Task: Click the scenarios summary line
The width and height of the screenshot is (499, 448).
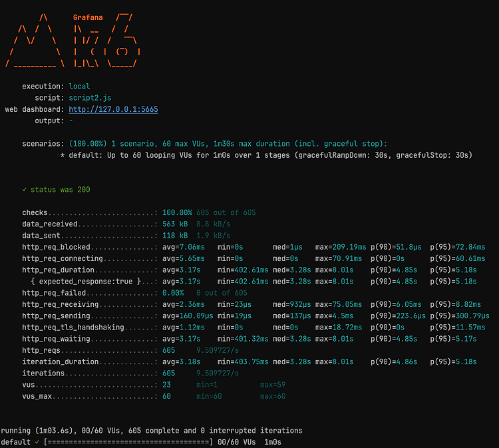Action: pyautogui.click(x=205, y=144)
